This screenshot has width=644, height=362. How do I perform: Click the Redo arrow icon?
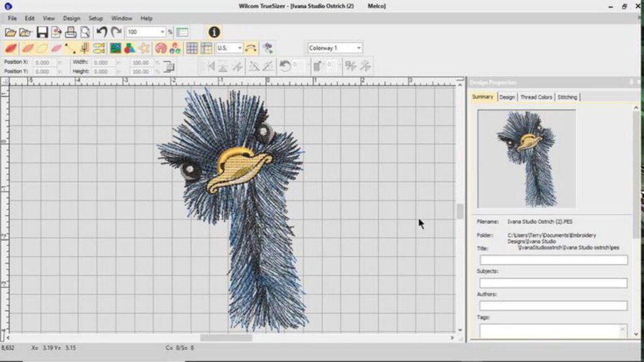coord(116,31)
